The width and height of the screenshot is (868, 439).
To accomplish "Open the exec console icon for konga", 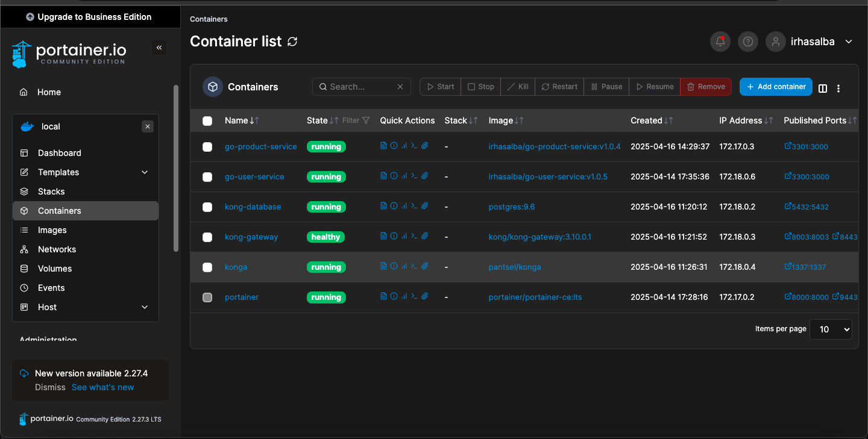I will (414, 266).
